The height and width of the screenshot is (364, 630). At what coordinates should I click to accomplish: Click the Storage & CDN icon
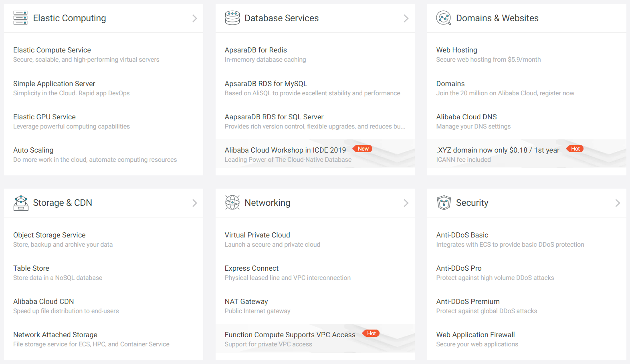pyautogui.click(x=21, y=203)
